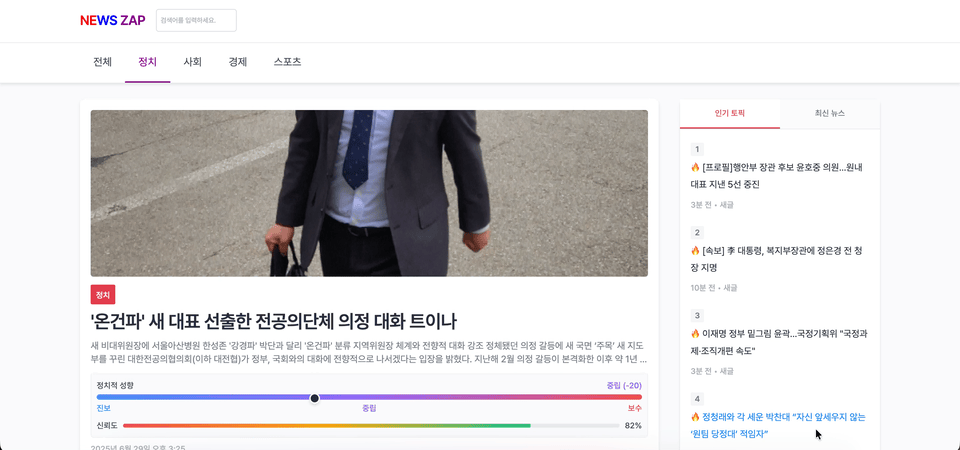Select the 인기 토픽 sidebar tab

point(729,114)
